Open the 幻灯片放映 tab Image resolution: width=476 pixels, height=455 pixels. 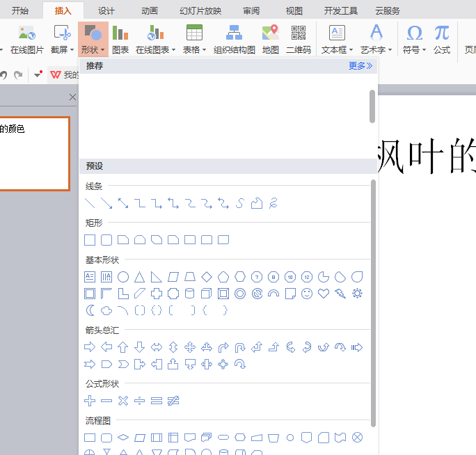click(x=200, y=11)
